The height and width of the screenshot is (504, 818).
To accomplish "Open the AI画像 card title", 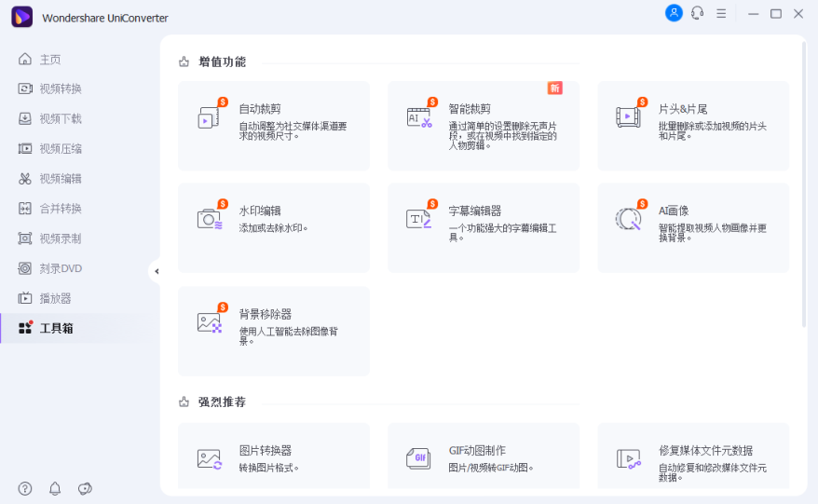I will (x=674, y=211).
